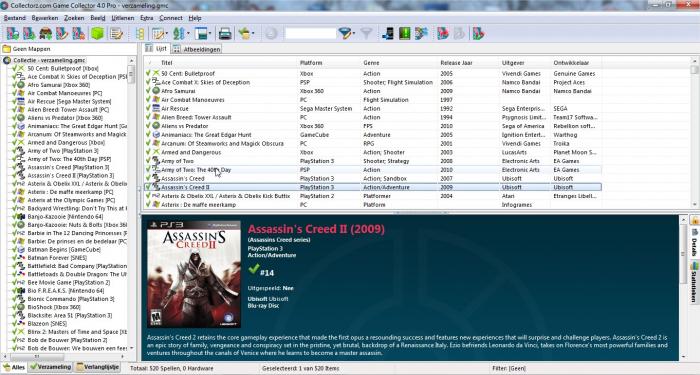Image resolution: width=700 pixels, height=375 pixels.
Task: Sort list by Platform column header
Action: tap(311, 63)
